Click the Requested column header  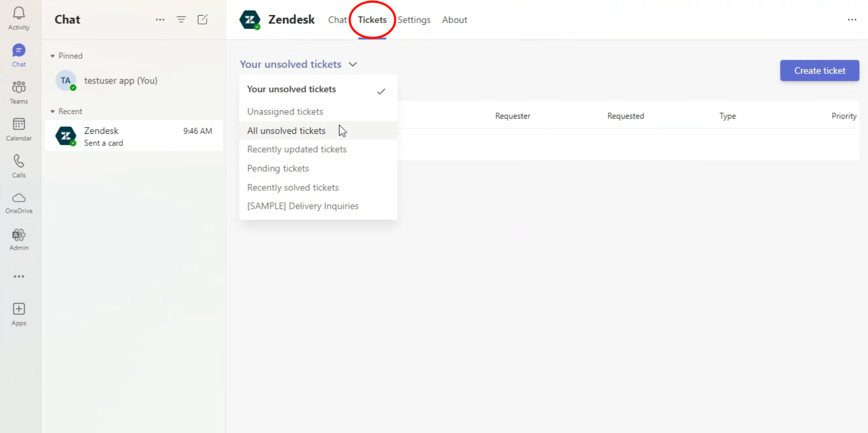click(626, 116)
